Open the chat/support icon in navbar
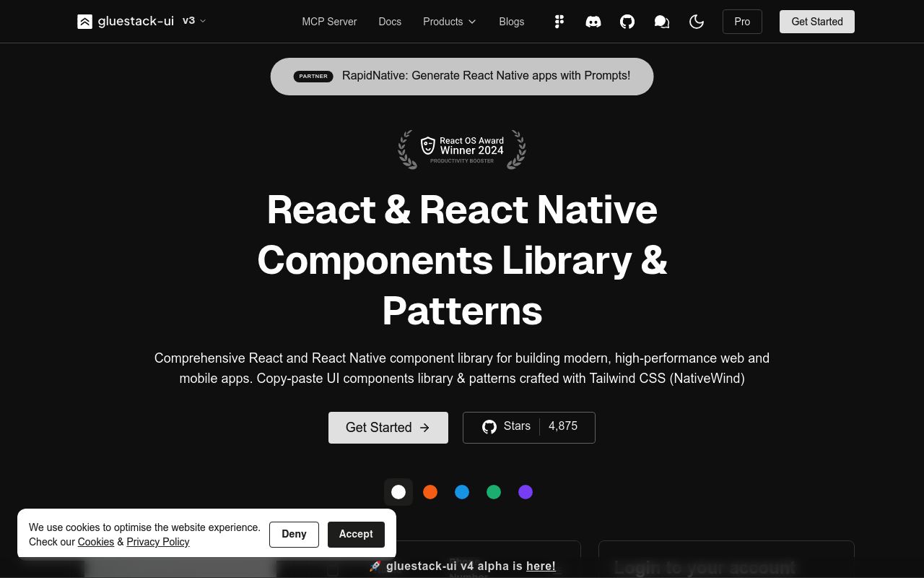Screen dimensions: 924x578 pos(661,22)
